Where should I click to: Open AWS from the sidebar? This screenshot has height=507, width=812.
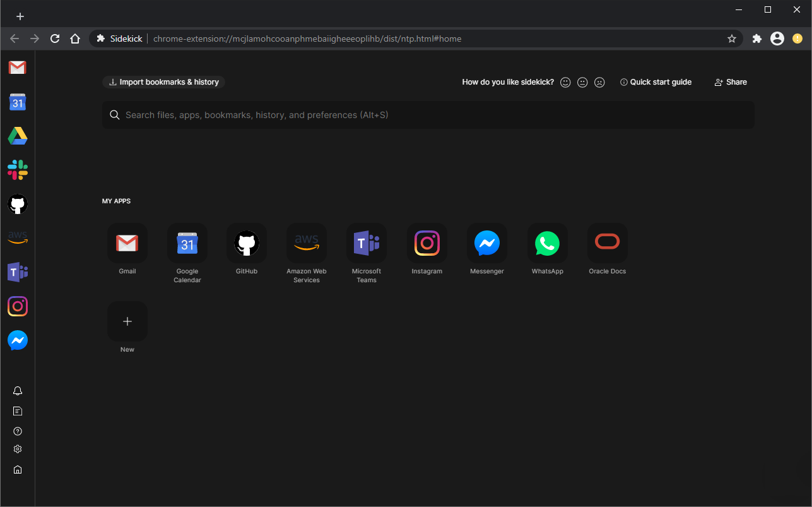tap(18, 238)
